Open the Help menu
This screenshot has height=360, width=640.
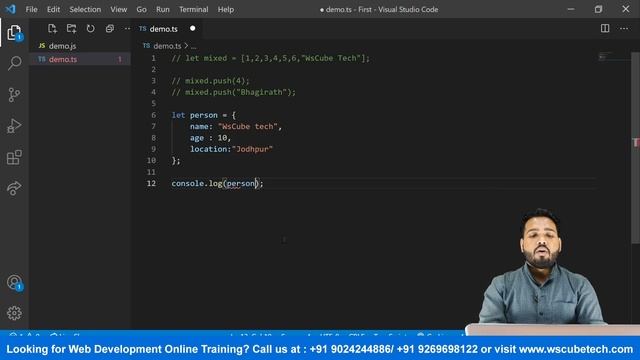(226, 9)
